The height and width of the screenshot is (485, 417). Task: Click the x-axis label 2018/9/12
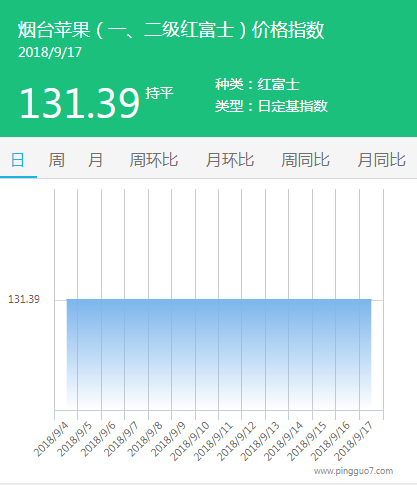237,441
